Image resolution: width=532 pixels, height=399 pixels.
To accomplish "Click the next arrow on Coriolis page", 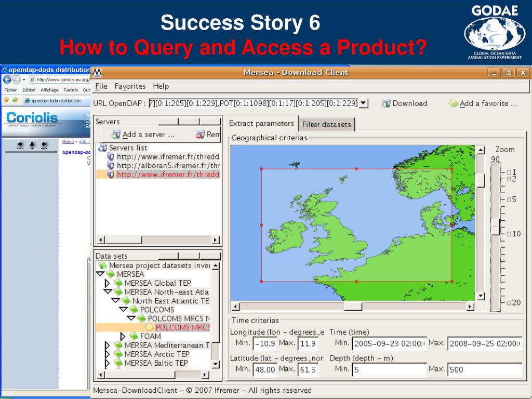I will pyautogui.click(x=44, y=145).
